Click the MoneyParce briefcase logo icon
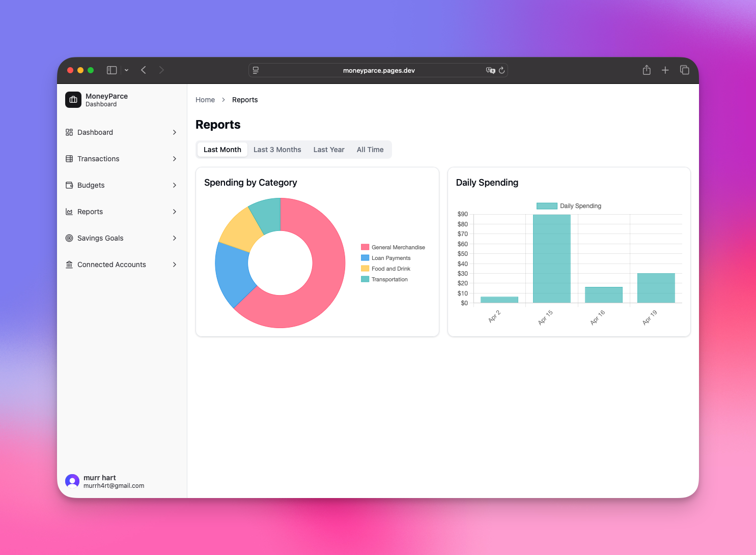This screenshot has width=756, height=555. pos(73,100)
